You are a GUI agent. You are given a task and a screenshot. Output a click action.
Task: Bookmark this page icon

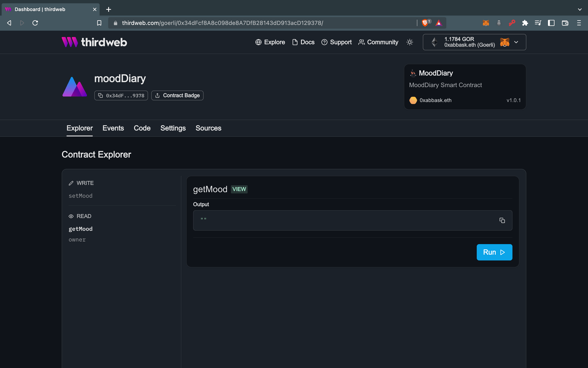pyautogui.click(x=99, y=23)
